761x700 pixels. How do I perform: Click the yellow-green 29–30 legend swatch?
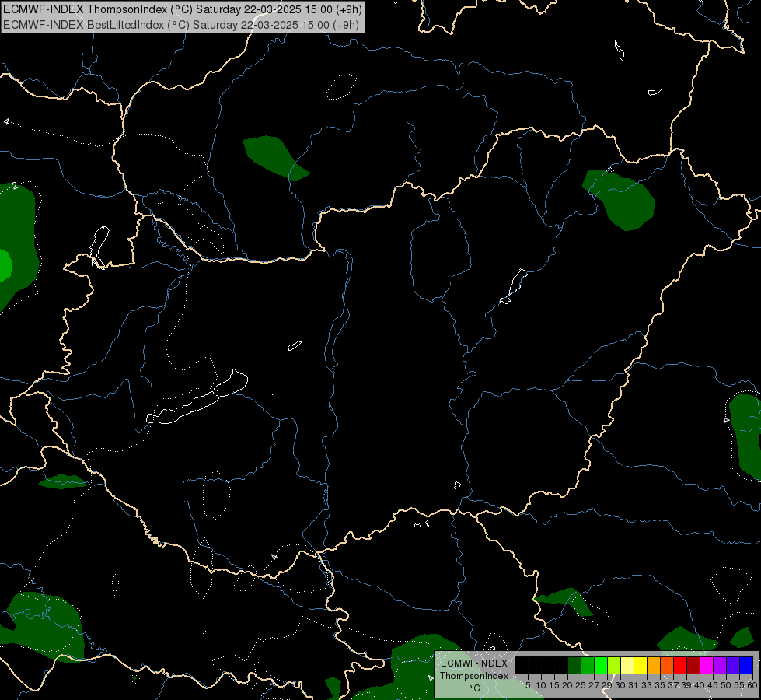(614, 665)
